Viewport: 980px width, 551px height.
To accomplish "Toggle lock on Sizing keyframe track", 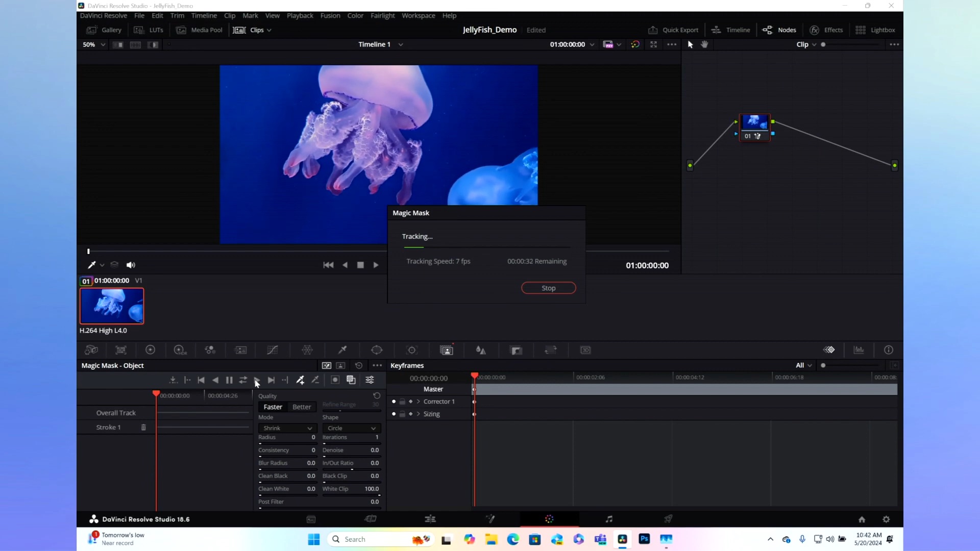I will click(x=402, y=414).
